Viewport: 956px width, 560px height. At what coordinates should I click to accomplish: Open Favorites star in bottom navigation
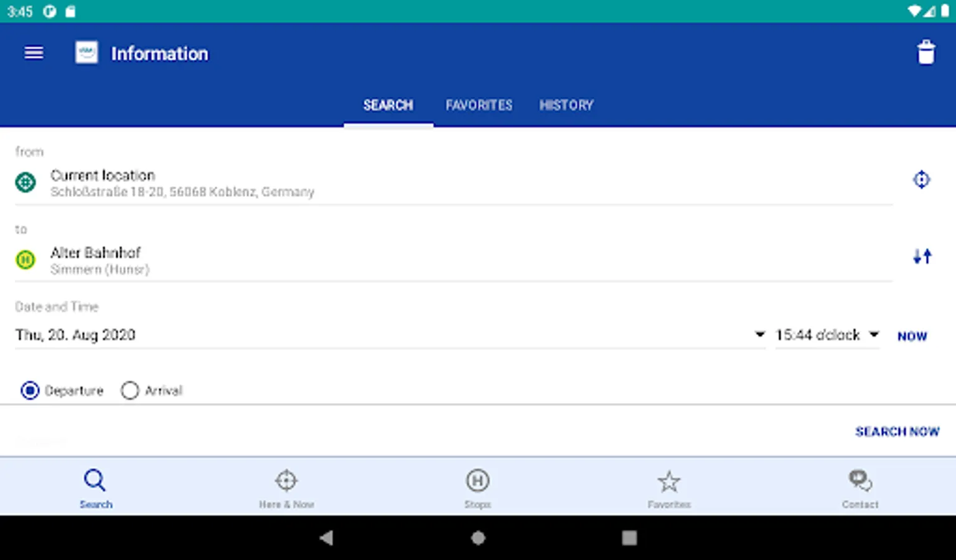[669, 488]
